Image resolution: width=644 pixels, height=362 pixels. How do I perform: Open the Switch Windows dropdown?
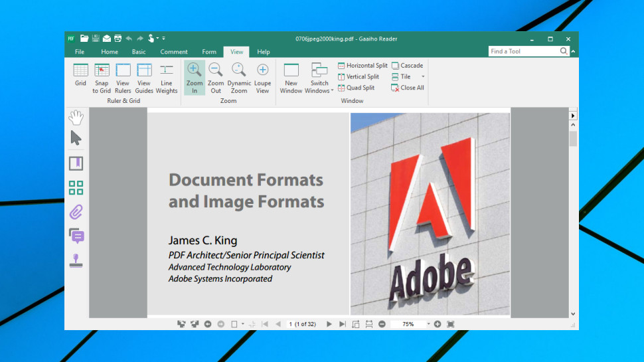tap(319, 78)
